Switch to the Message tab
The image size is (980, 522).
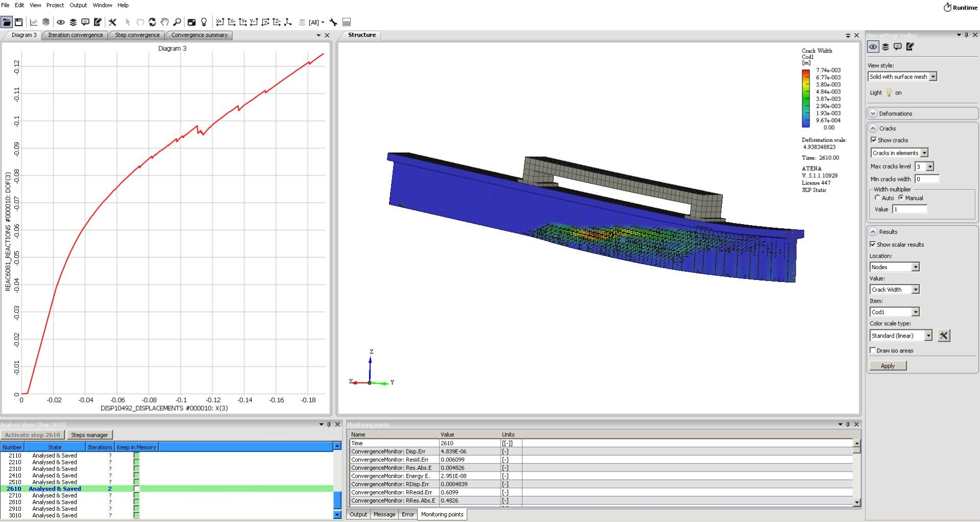tap(384, 514)
